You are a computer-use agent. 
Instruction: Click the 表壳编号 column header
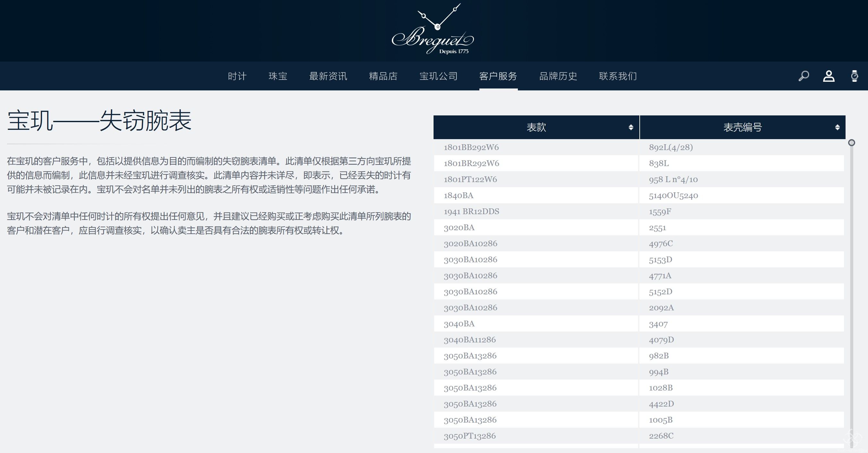743,127
